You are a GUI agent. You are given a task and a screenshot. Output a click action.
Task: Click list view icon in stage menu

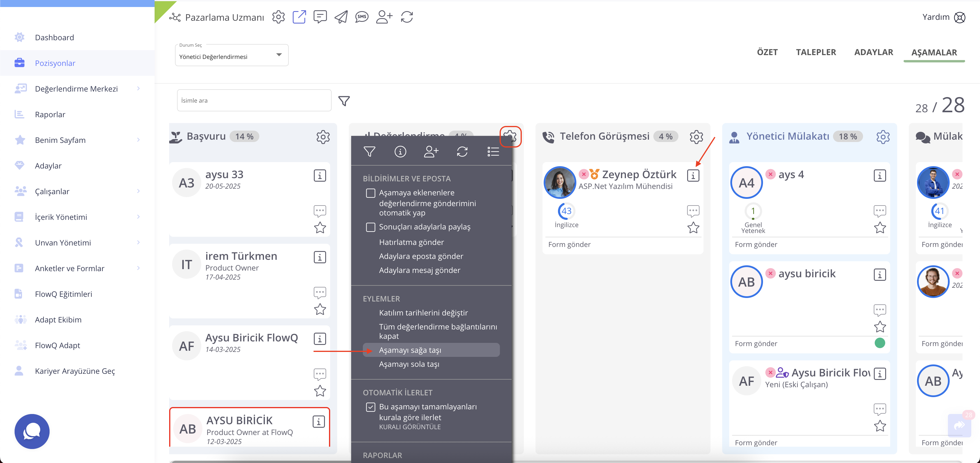point(494,152)
